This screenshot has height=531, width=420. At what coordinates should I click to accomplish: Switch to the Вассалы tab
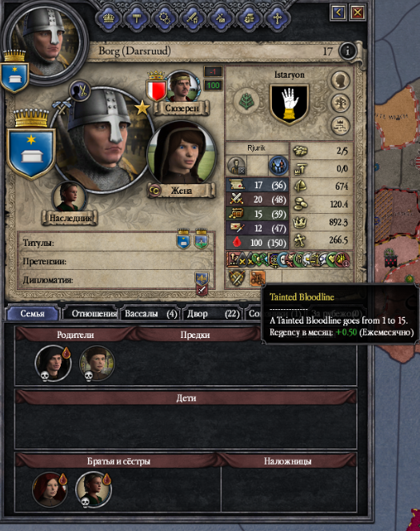point(150,314)
